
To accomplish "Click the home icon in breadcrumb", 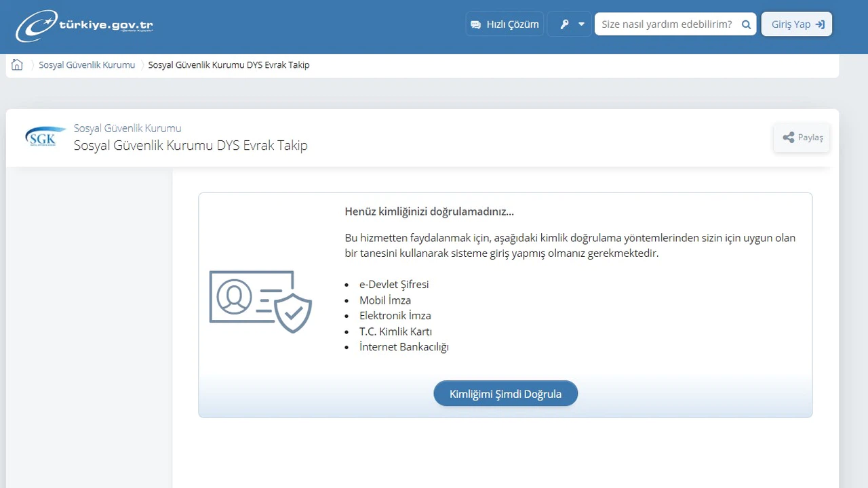I will coord(17,65).
